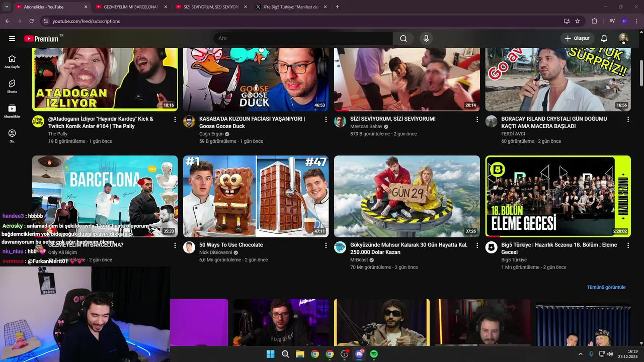The width and height of the screenshot is (644, 362).
Task: Start voice search with the microphone
Action: [426, 39]
